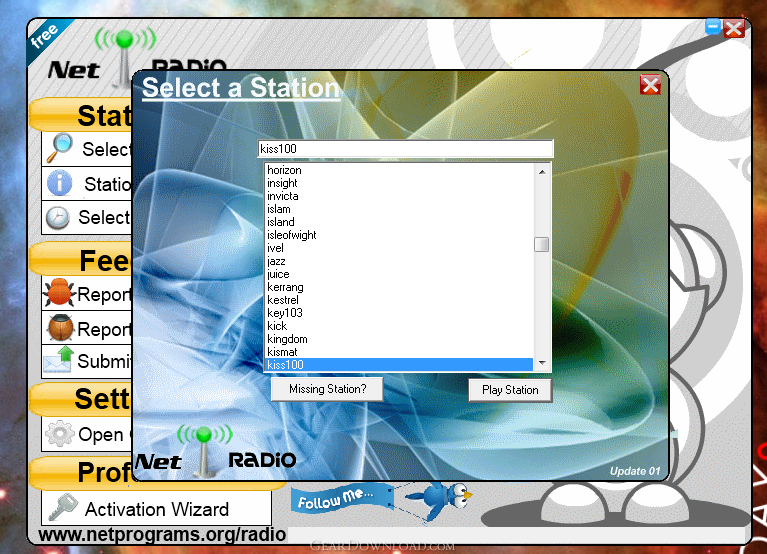This screenshot has width=767, height=554.
Task: Select kerrang in the station list
Action: tap(399, 287)
